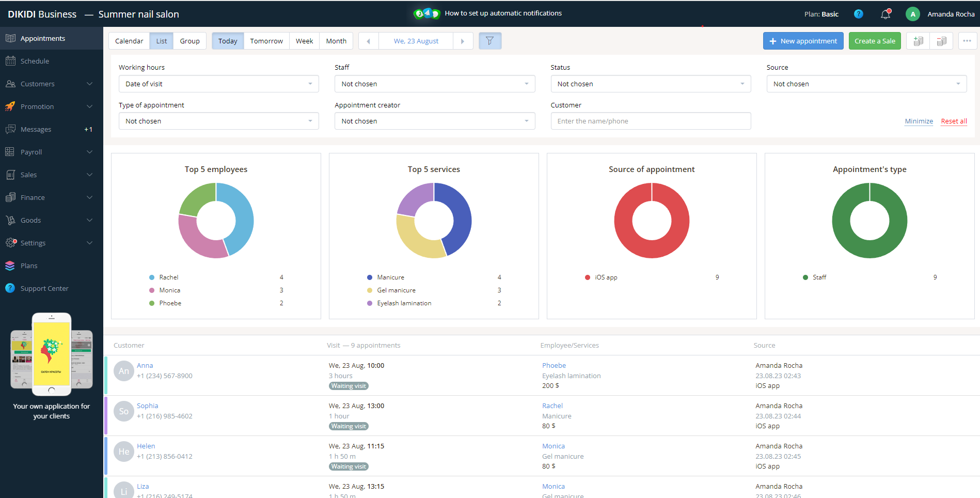Click Helen's avatar circle
Image resolution: width=980 pixels, height=498 pixels.
tap(124, 452)
